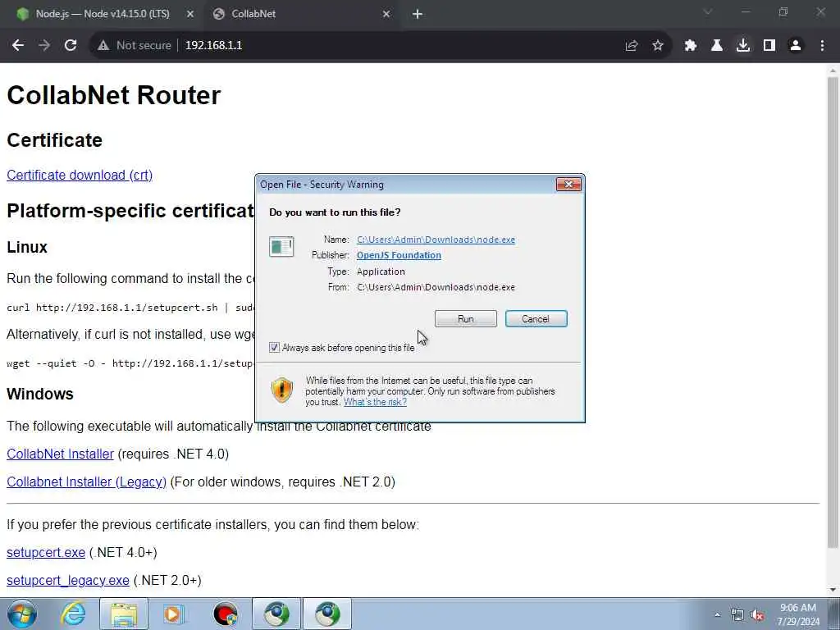Open the Extensions puzzle icon
This screenshot has height=630, width=840.
tap(691, 46)
